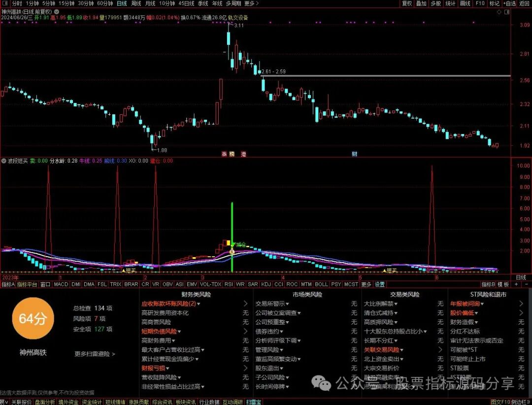Image resolution: width=532 pixels, height=405 pixels.
Task: Click the 指标平台 button
Action: coord(27,284)
